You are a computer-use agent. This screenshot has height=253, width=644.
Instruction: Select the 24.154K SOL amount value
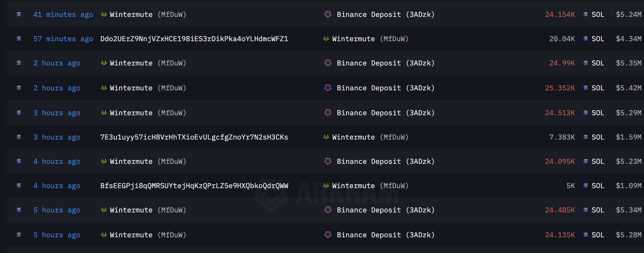[x=560, y=15]
